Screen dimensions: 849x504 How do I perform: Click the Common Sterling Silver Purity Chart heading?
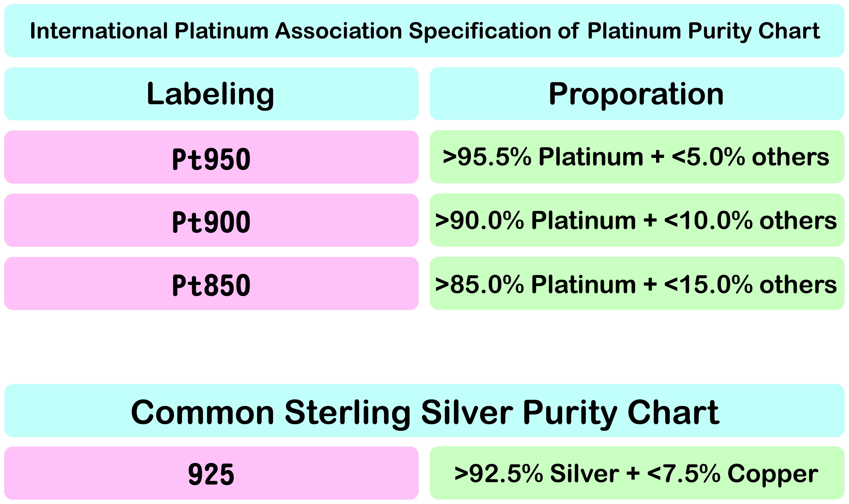pos(424,412)
